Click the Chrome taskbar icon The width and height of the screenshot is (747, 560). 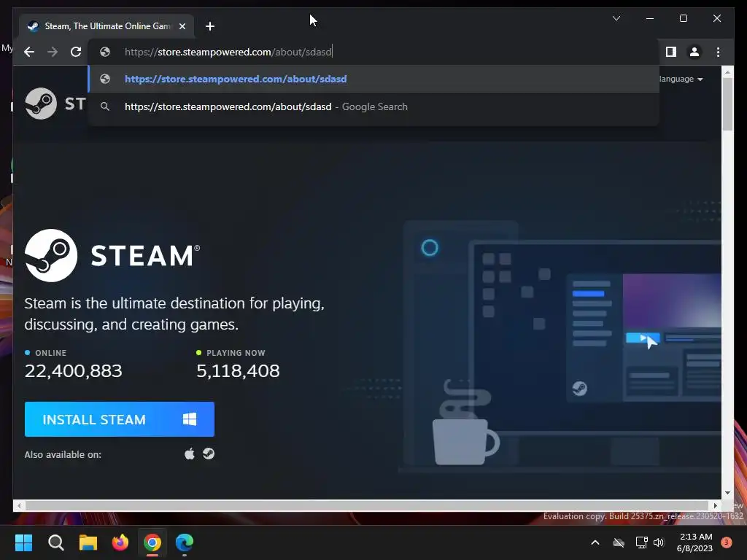click(x=152, y=542)
